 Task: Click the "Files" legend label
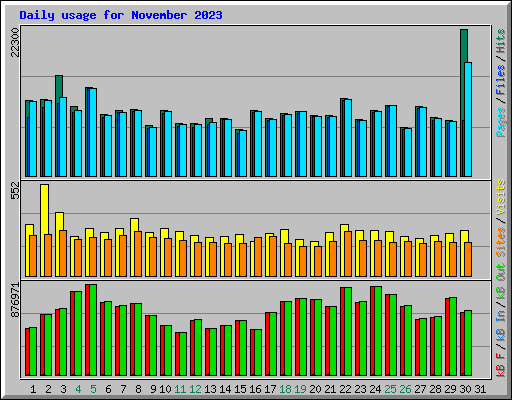[500, 79]
